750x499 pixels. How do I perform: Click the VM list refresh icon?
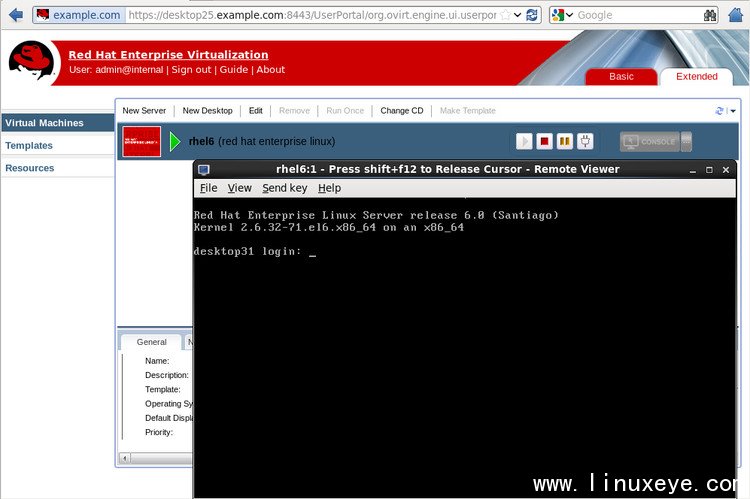tap(719, 111)
